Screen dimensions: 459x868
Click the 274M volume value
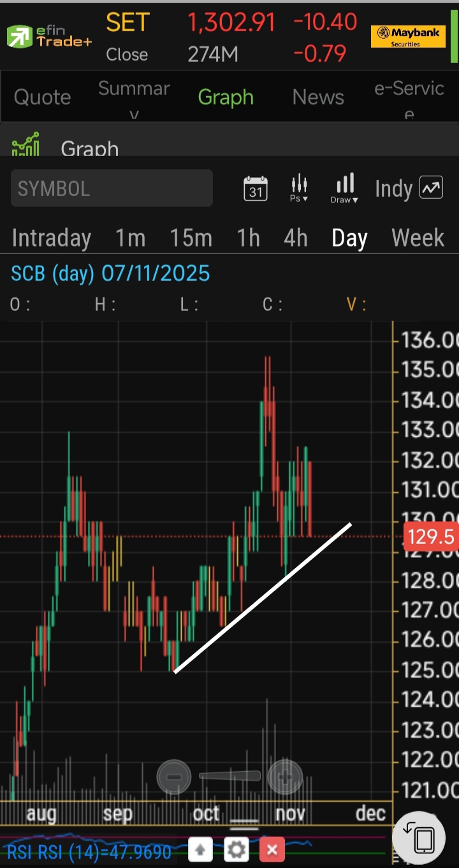coord(213,55)
